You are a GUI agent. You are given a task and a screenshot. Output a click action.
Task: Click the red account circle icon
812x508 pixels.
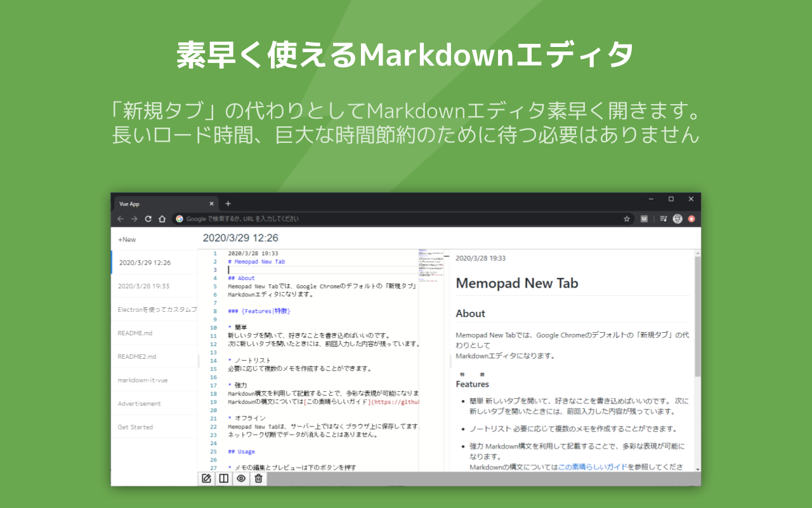(x=693, y=218)
